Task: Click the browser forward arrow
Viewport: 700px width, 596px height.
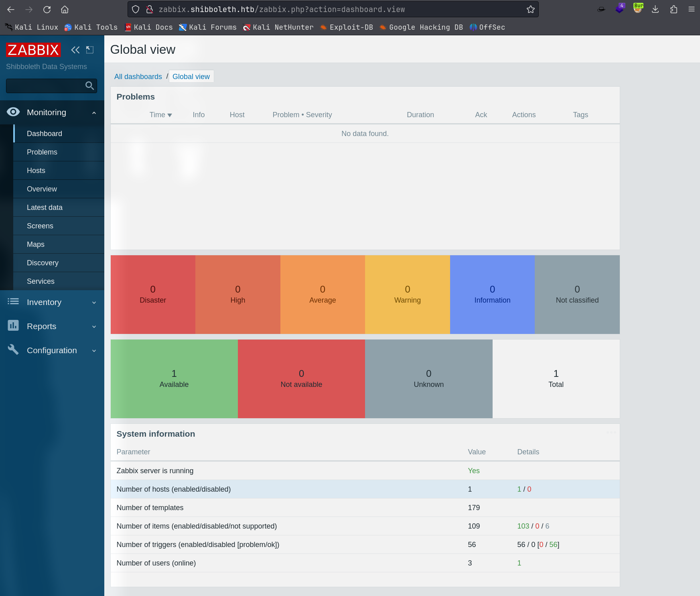Action: coord(29,9)
